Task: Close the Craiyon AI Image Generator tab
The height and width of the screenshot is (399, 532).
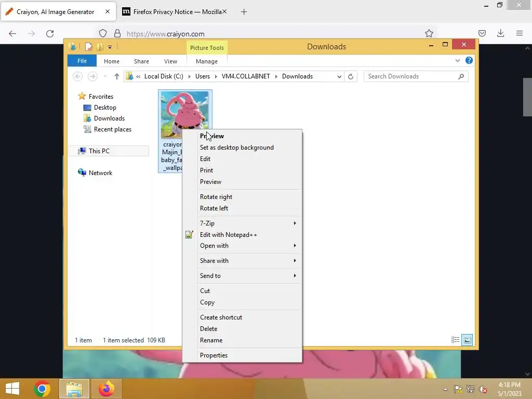Action: click(107, 11)
